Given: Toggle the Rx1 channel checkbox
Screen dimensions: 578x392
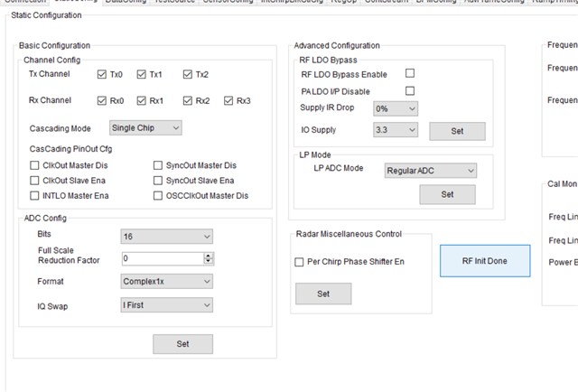Looking at the screenshot, I should pyautogui.click(x=141, y=100).
